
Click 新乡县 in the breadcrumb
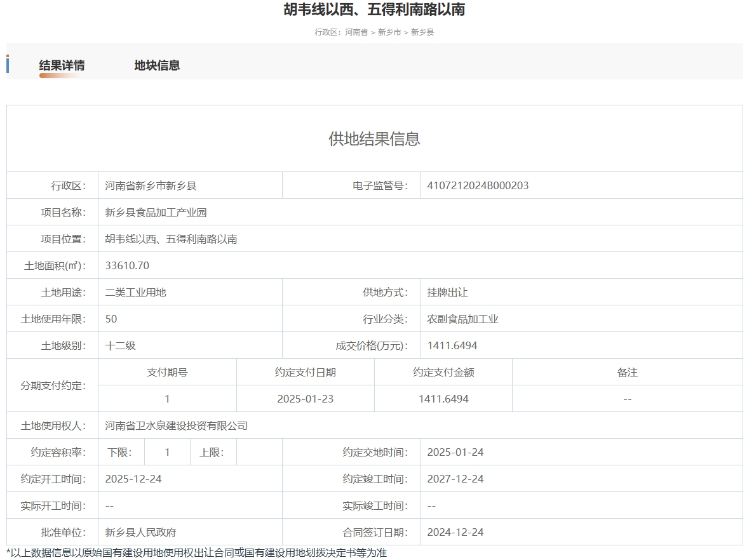(x=422, y=32)
